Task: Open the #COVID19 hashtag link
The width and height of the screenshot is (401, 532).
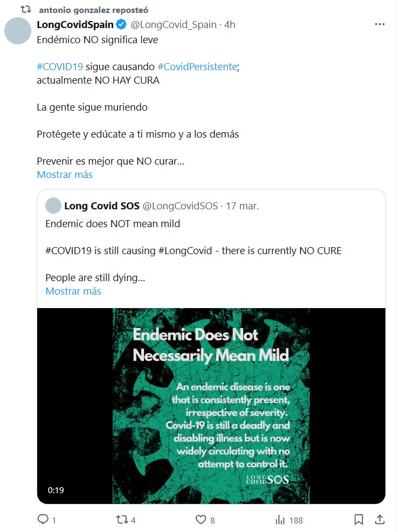Action: [x=60, y=67]
